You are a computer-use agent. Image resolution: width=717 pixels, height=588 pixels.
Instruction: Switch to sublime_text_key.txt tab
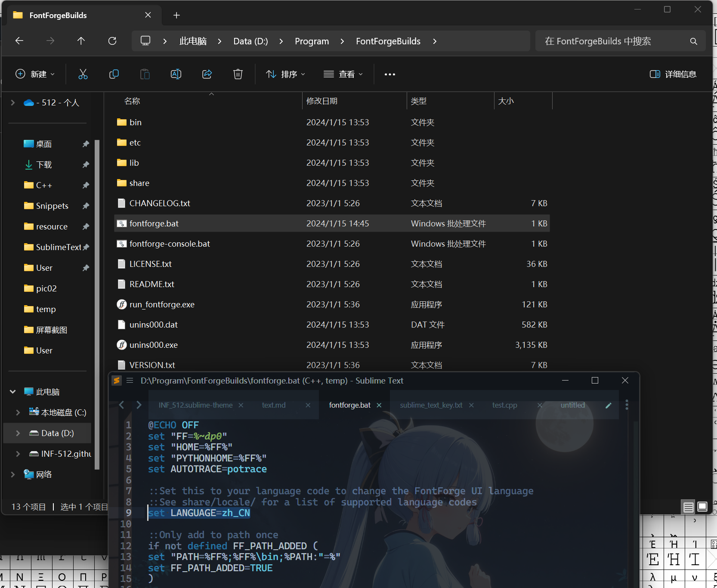431,405
